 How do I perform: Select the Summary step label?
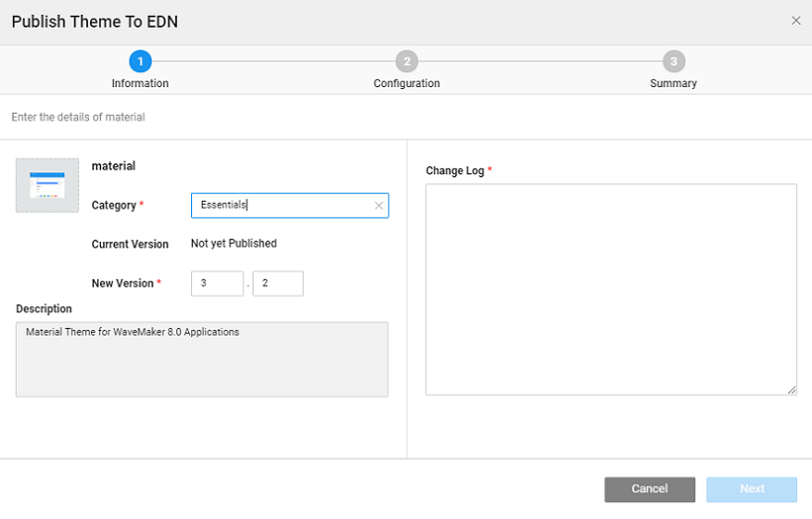click(673, 84)
